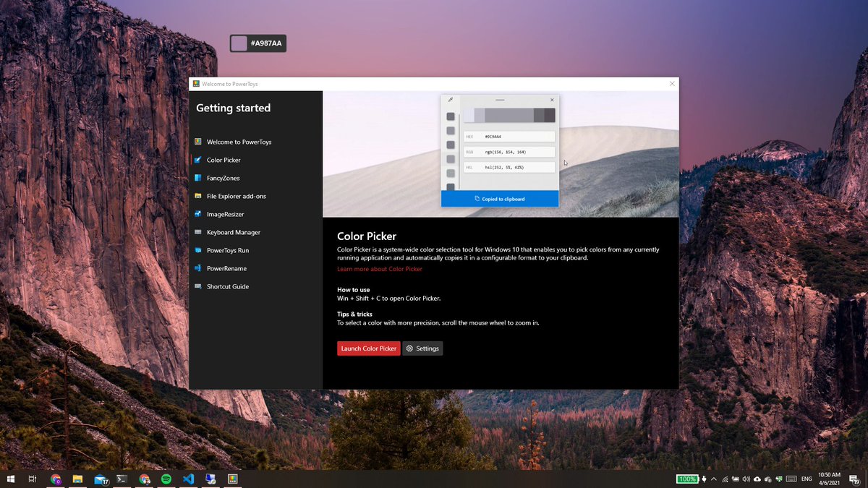Screen dimensions: 868x488
Task: Click the Launch Color Picker button
Action: [368, 348]
